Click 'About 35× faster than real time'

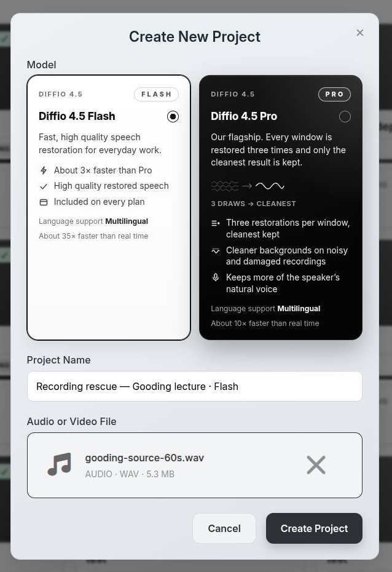(x=93, y=236)
